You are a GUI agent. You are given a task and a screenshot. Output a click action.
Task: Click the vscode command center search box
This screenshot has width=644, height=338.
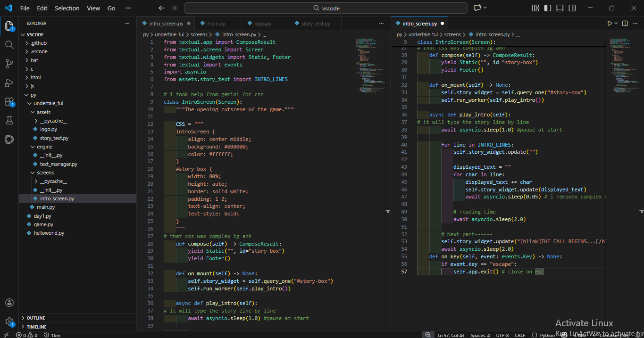(x=326, y=8)
